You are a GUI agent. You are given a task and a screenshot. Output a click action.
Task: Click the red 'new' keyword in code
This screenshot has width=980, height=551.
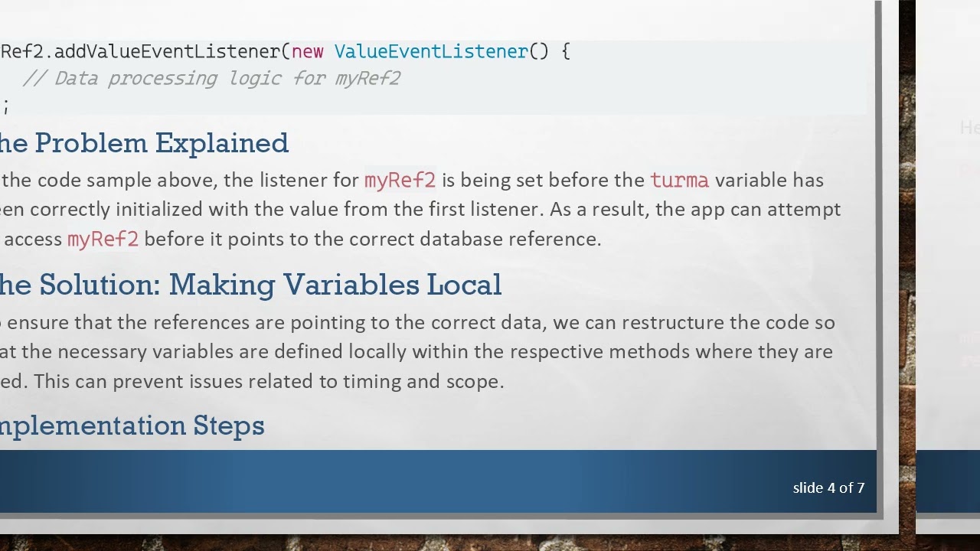[308, 51]
